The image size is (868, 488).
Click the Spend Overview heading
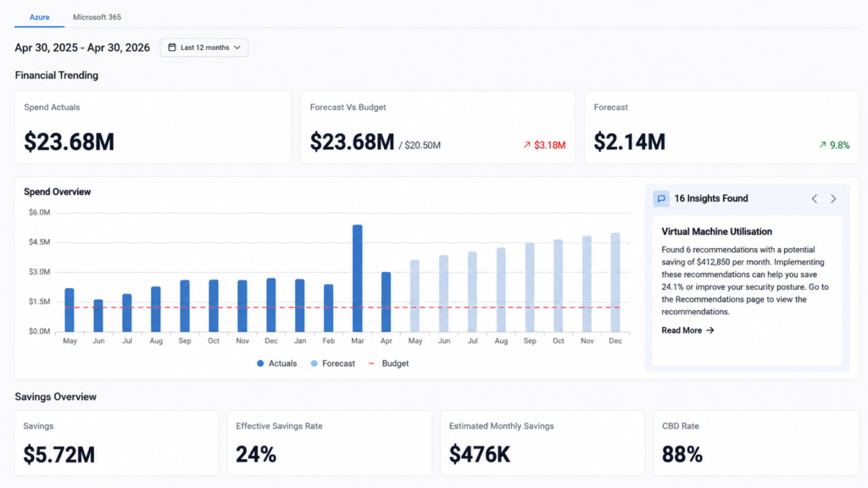(57, 192)
